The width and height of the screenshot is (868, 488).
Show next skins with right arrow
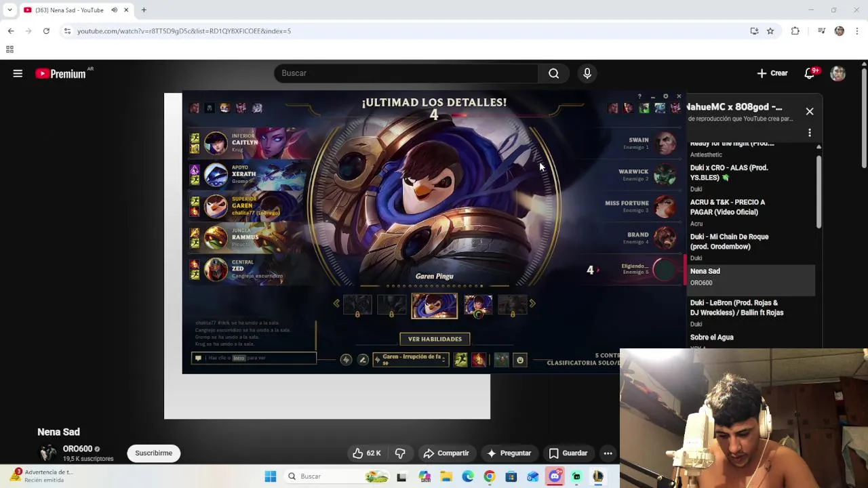(532, 304)
